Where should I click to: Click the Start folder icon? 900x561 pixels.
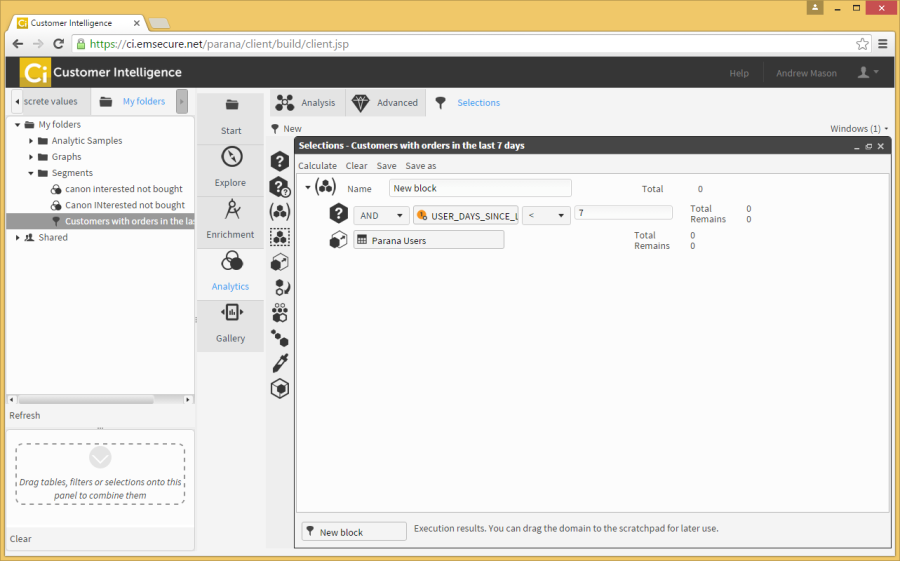231,105
